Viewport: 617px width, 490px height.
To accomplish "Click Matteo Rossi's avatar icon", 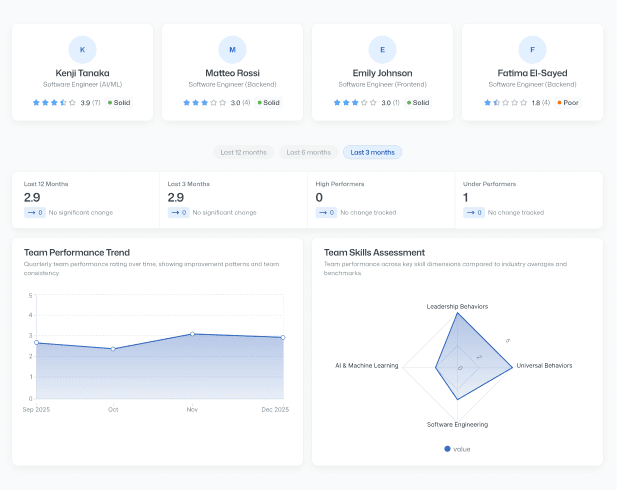I will tap(232, 49).
